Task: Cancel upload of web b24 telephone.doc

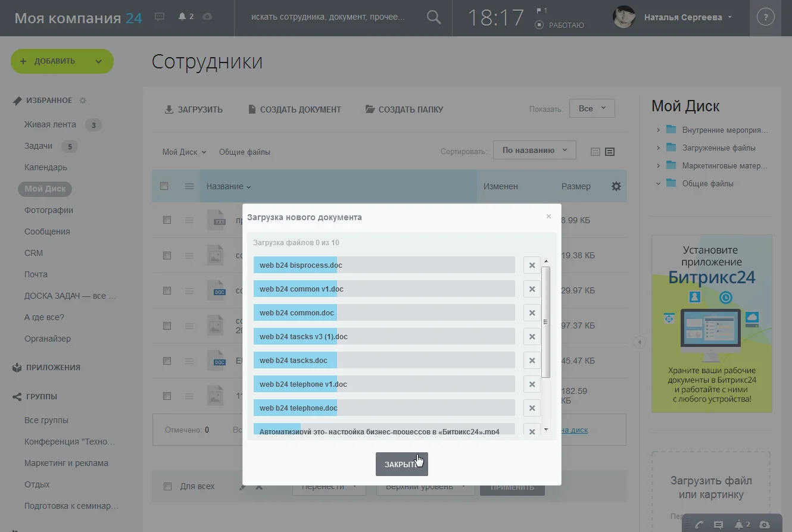Action: pyautogui.click(x=532, y=408)
